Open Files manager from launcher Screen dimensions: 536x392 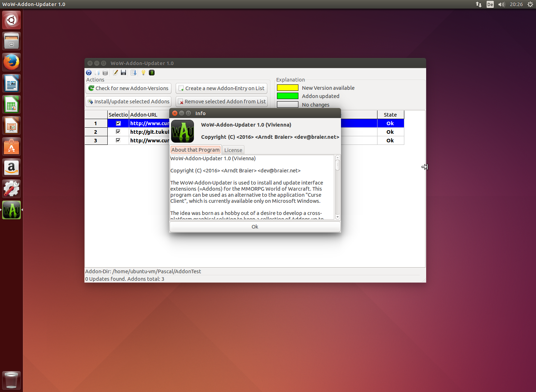(11, 41)
